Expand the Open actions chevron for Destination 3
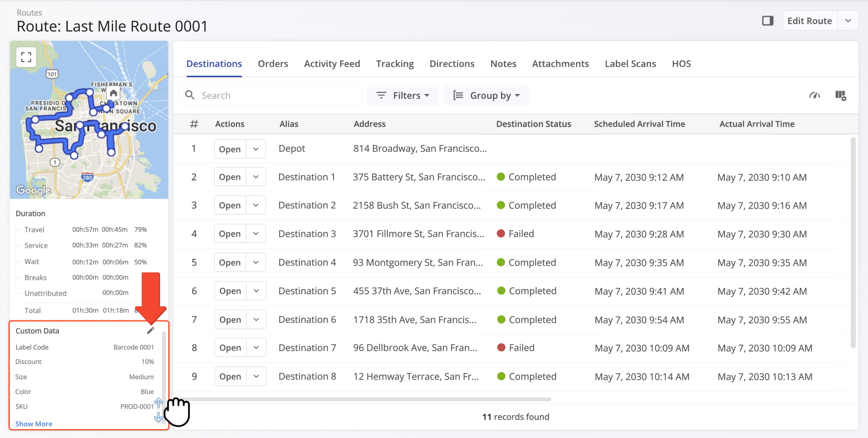This screenshot has height=438, width=868. (256, 234)
